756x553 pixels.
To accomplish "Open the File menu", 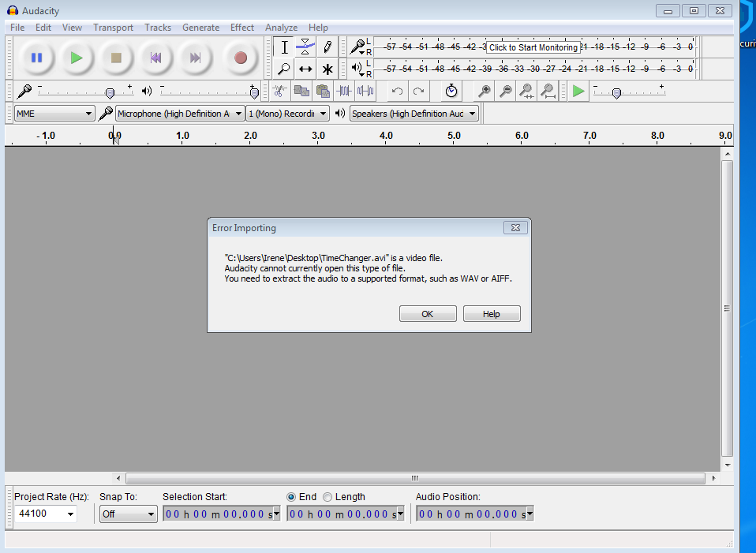I will pos(17,28).
